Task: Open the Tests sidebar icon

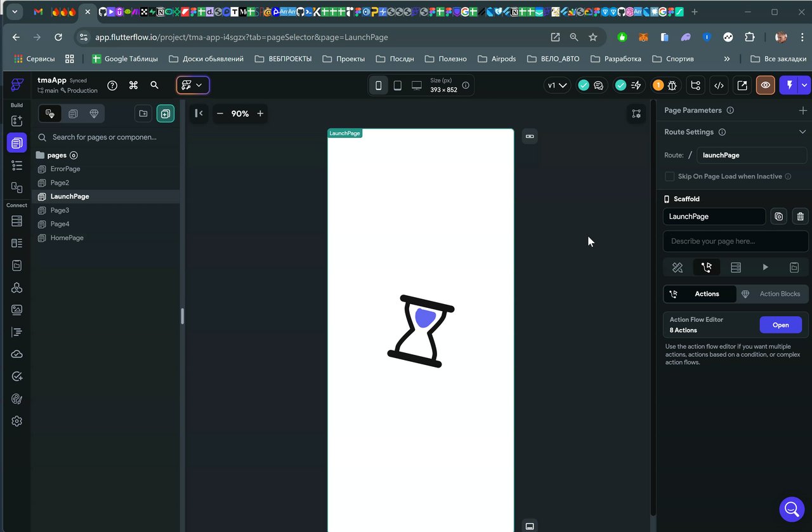Action: pos(17,376)
